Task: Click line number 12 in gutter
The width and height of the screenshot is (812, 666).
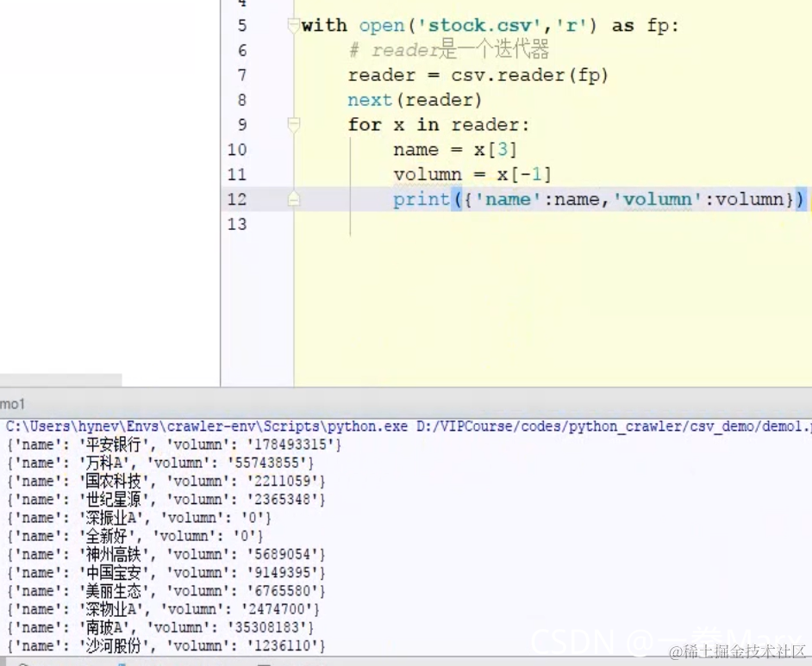Action: [237, 199]
